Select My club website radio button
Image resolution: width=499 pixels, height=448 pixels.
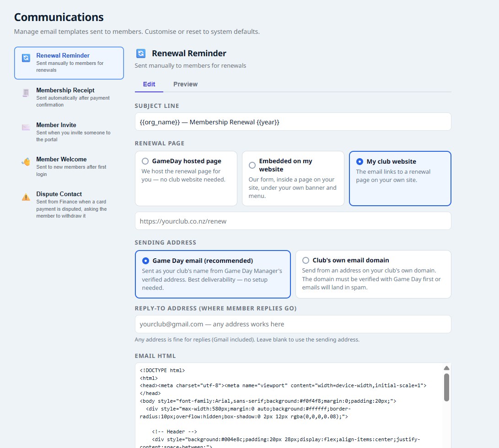pos(359,161)
